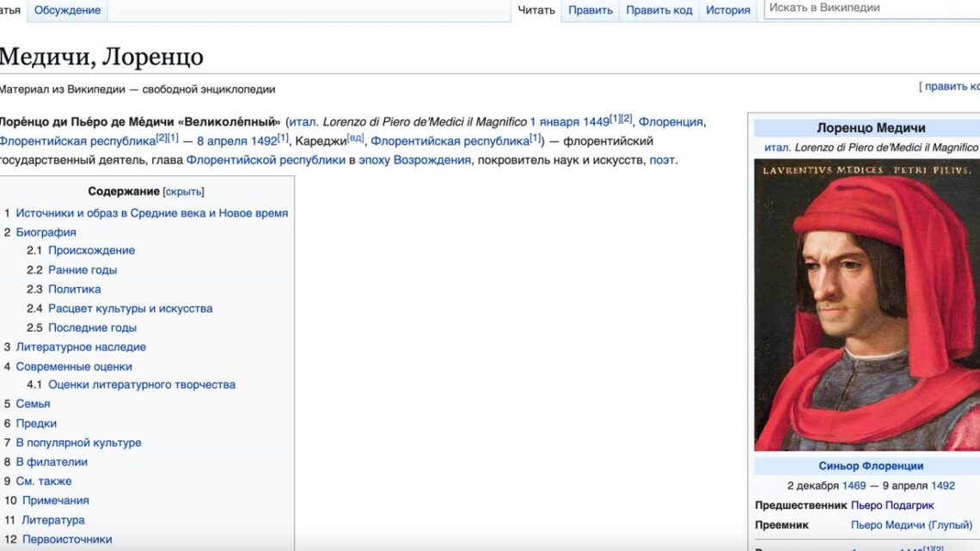
Task: Click predecessor Пьеро Подагрик link
Action: [892, 505]
